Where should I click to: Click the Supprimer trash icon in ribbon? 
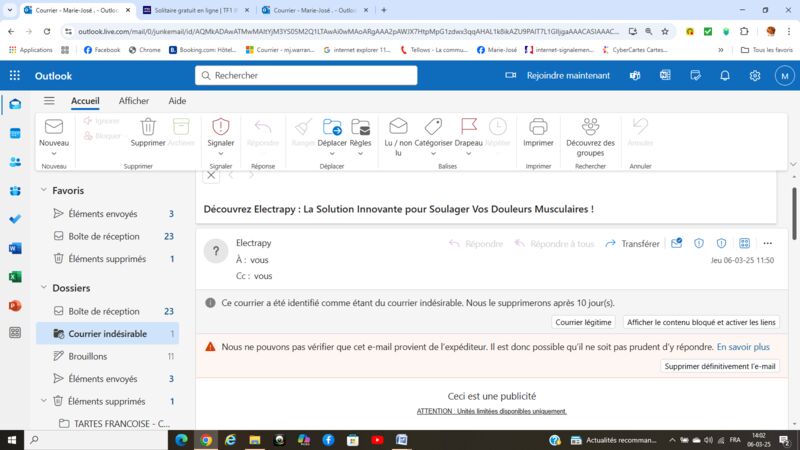[x=148, y=127]
